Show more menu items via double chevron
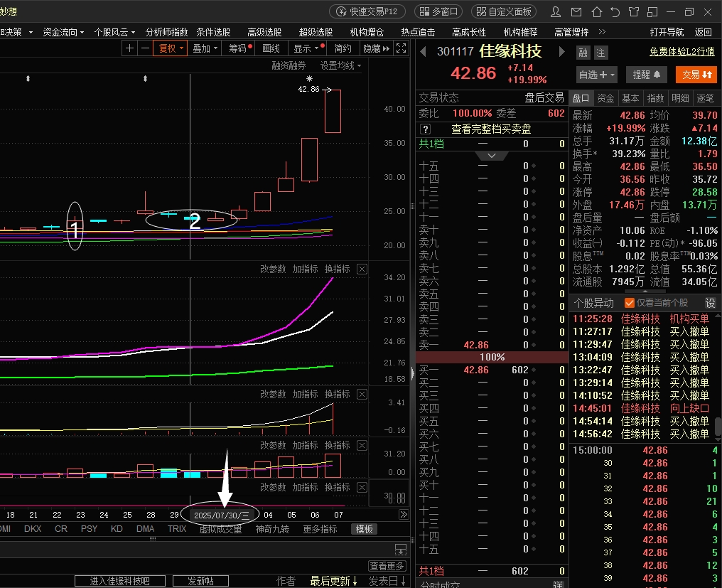722x588 pixels. click(x=603, y=32)
